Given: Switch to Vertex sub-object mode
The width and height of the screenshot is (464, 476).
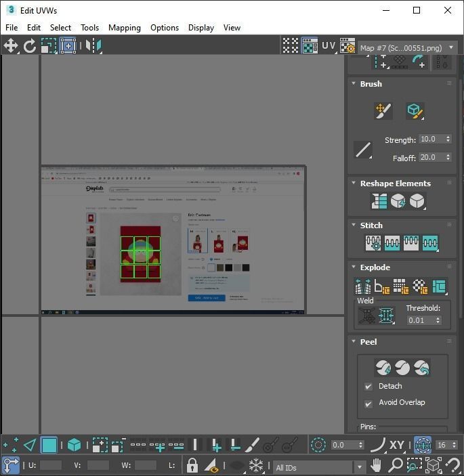Looking at the screenshot, I should point(11,446).
